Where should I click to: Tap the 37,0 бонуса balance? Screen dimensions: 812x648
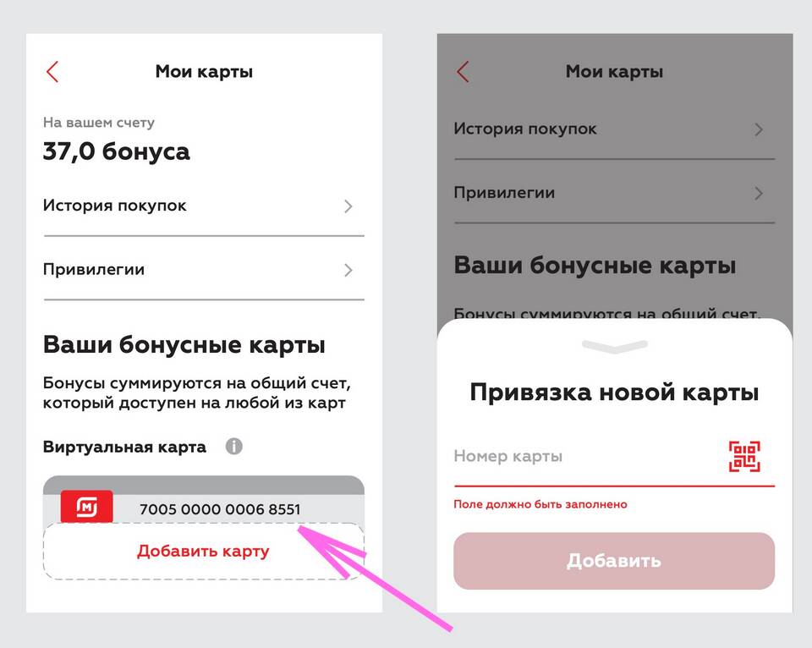[x=116, y=151]
